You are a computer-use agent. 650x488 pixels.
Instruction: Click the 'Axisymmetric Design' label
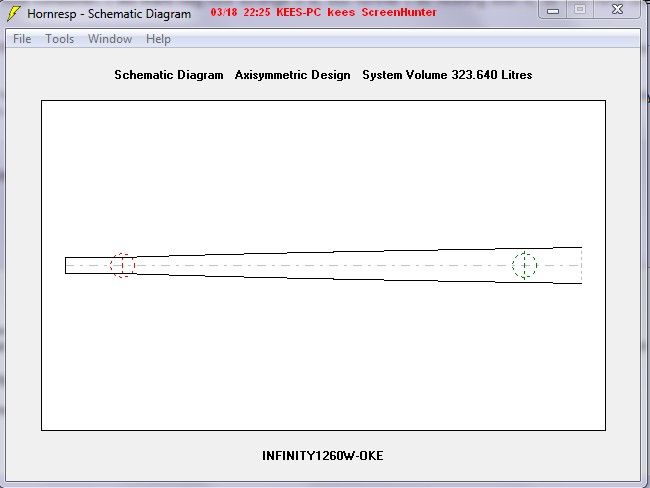click(x=293, y=75)
